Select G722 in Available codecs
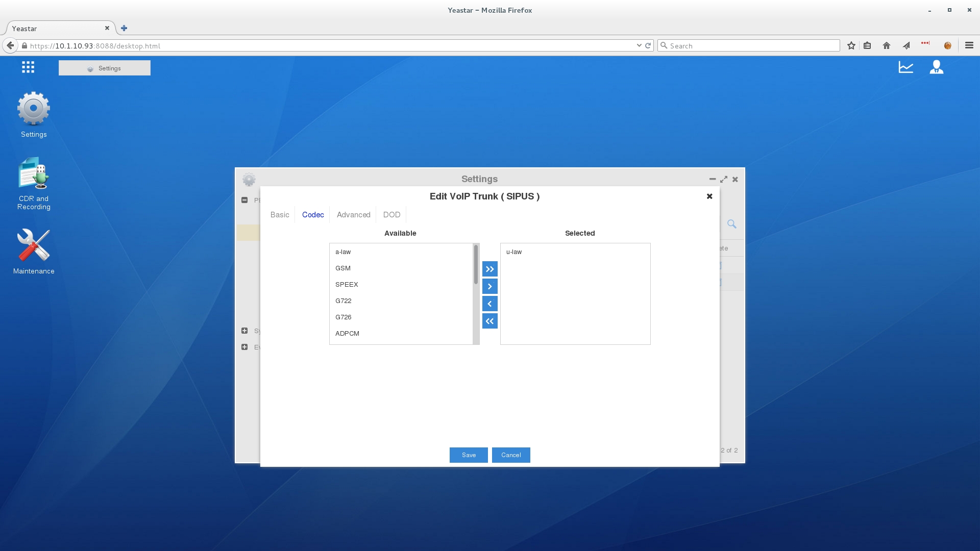This screenshot has height=551, width=980. [401, 301]
